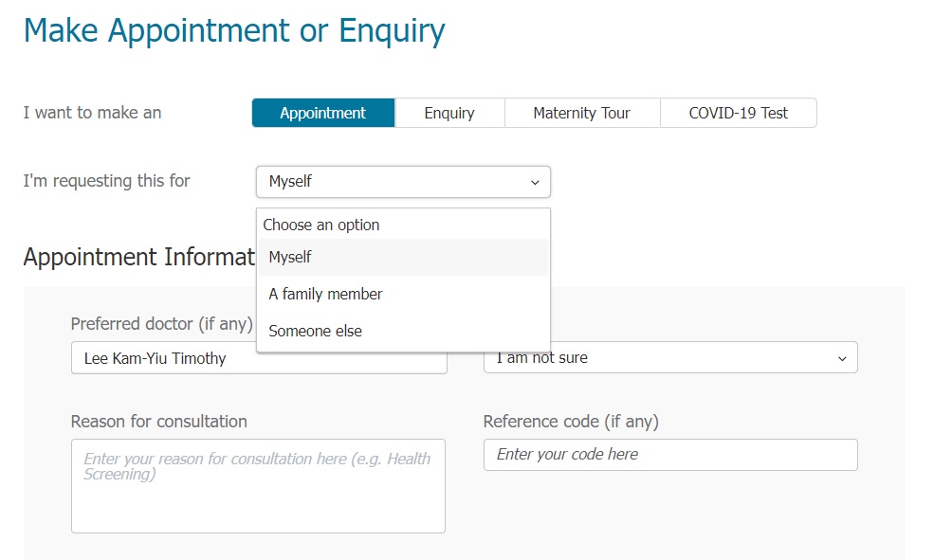Image resolution: width=952 pixels, height=560 pixels.
Task: Switch to the Enquiry option
Action: [449, 113]
